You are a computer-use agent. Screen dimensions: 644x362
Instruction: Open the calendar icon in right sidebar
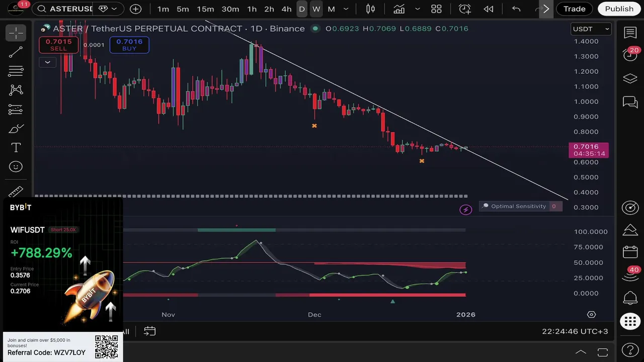click(630, 251)
